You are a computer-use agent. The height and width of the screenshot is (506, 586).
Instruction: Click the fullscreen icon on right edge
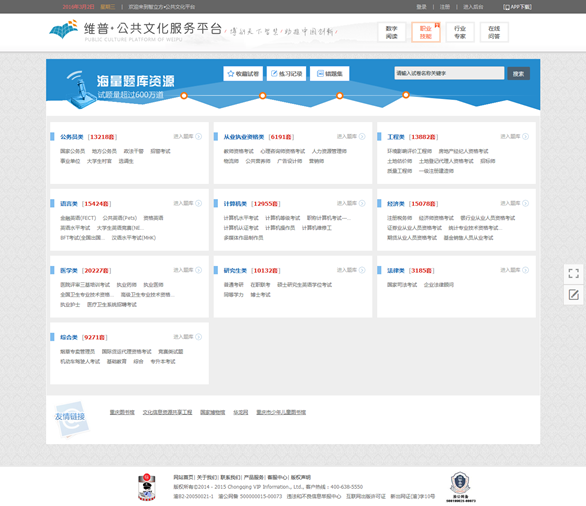coord(574,274)
